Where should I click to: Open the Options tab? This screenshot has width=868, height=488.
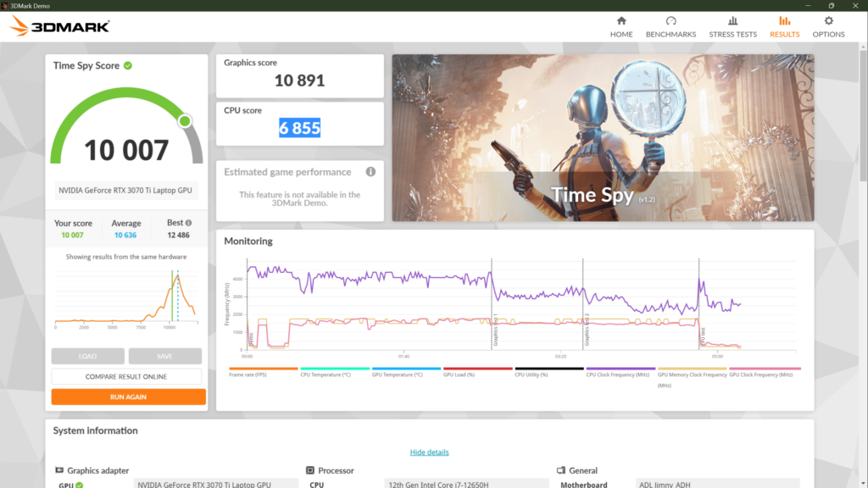coord(828,26)
